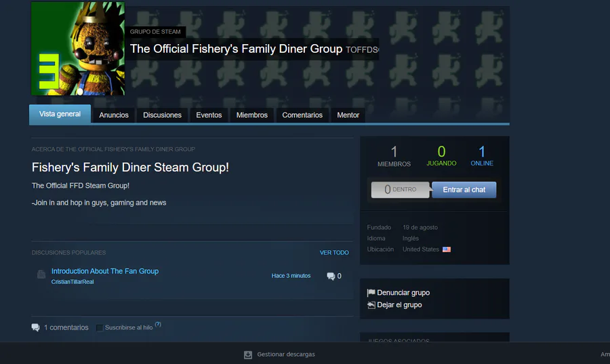Click the discussion reply bubble icon
Viewport: 610px width, 364px height.
coord(331,276)
